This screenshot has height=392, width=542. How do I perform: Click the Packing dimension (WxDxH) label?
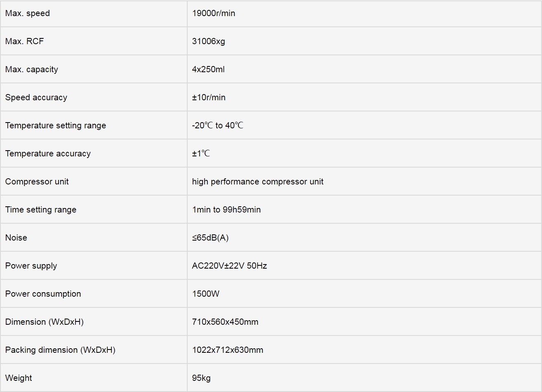pyautogui.click(x=60, y=350)
